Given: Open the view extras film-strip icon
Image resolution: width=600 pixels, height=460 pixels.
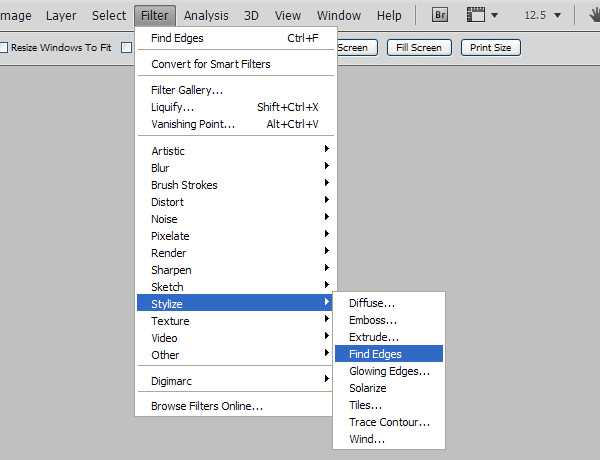Looking at the screenshot, I should [477, 15].
